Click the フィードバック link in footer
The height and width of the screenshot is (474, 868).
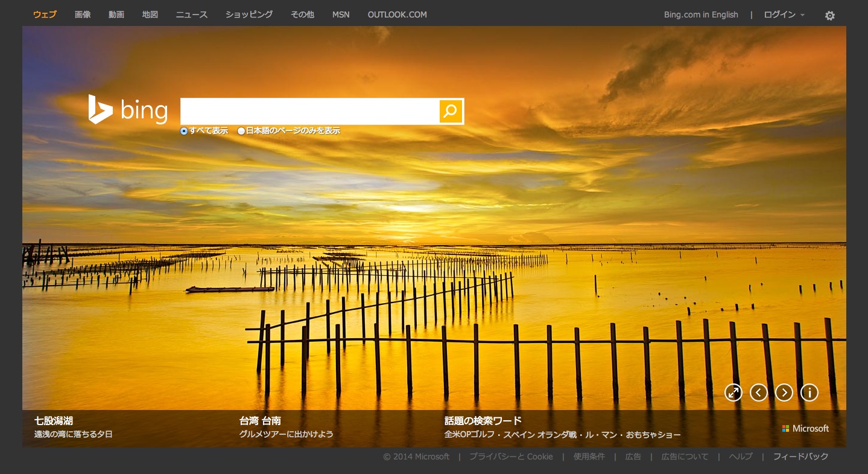[x=800, y=456]
